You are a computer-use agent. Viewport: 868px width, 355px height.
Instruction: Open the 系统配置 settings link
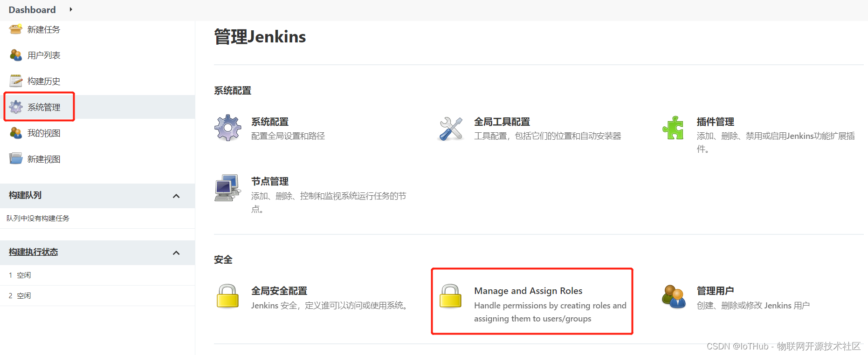point(270,122)
